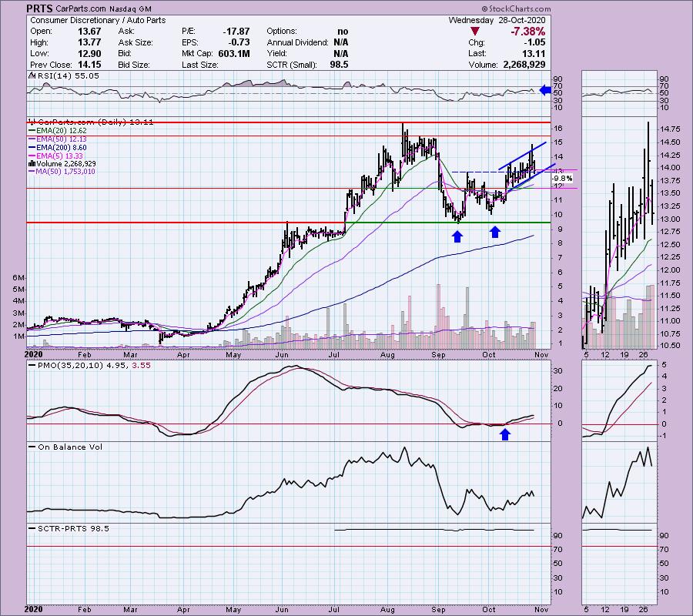Click the volume bars icon in price legend
This screenshot has width=693, height=616.
point(32,164)
